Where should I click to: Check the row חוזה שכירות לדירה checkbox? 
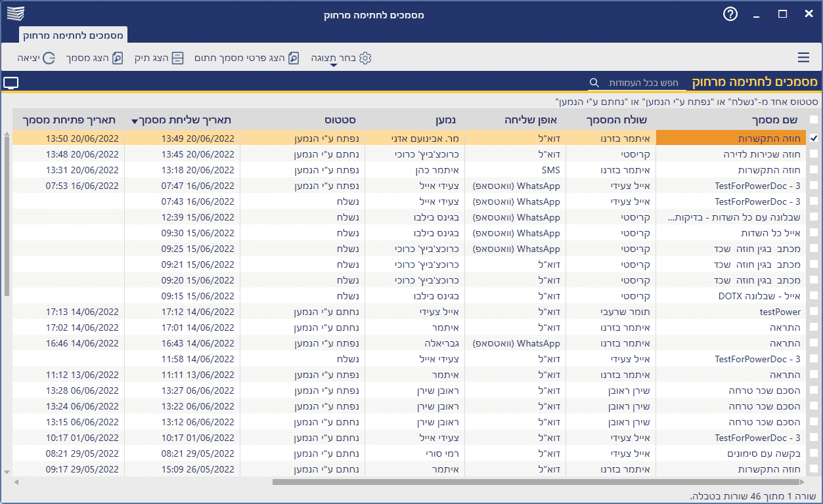(814, 154)
